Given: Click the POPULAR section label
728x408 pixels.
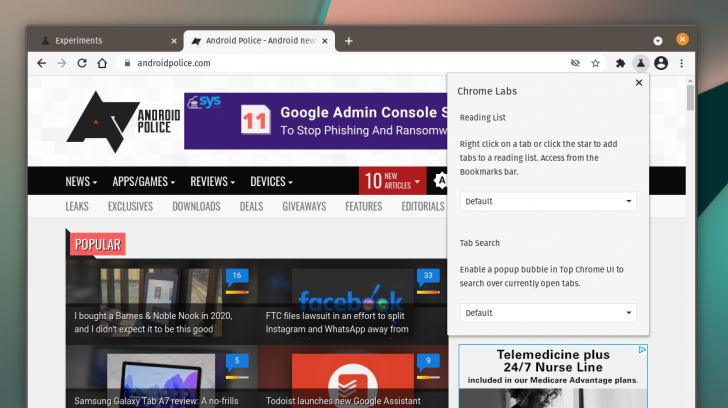Looking at the screenshot, I should pos(98,244).
